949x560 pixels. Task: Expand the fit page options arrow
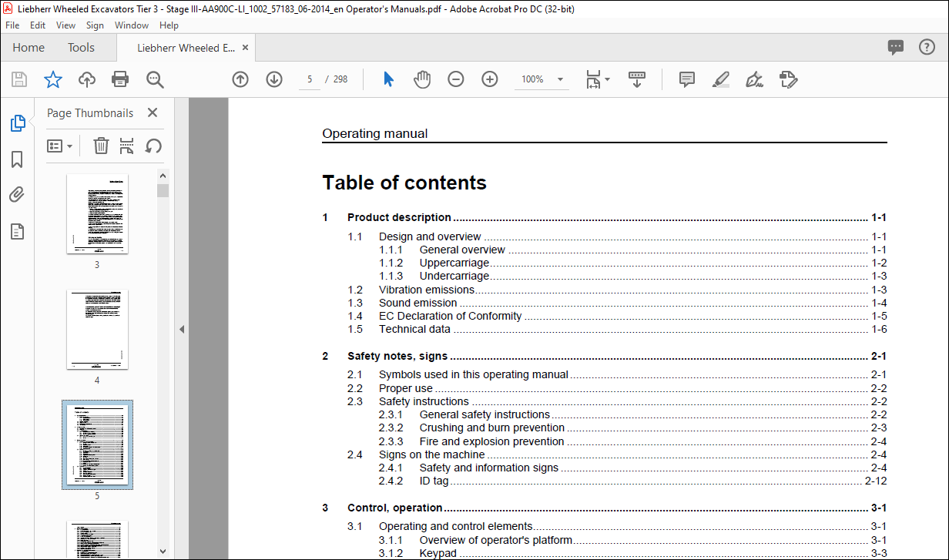[608, 79]
